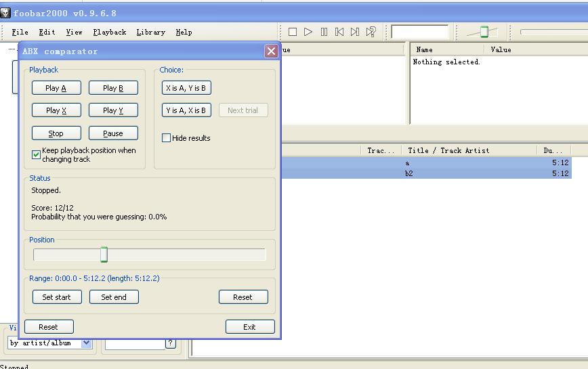Click the library filter search field

[135, 343]
